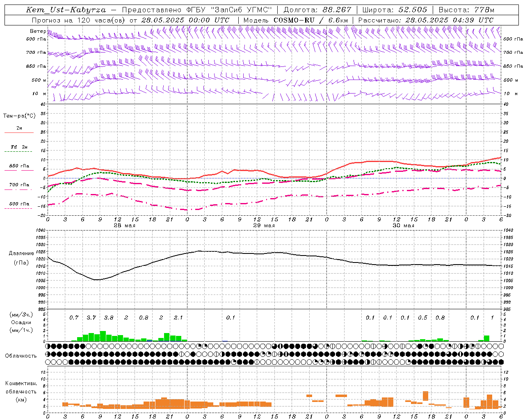Click the 3.8 precipitation value
This screenshot has height=420, width=525.
(109, 318)
